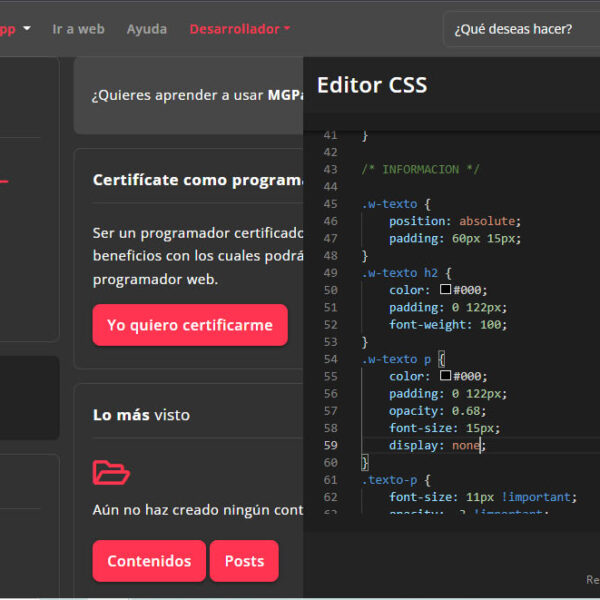This screenshot has width=600, height=600.
Task: Click line number 59 in the gutter
Action: click(x=331, y=445)
